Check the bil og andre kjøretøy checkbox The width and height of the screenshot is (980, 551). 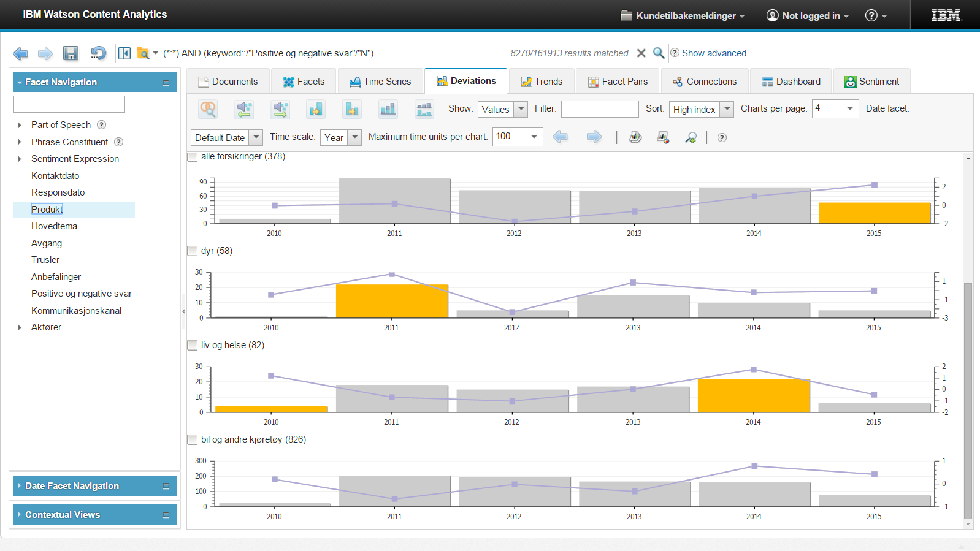click(x=193, y=439)
